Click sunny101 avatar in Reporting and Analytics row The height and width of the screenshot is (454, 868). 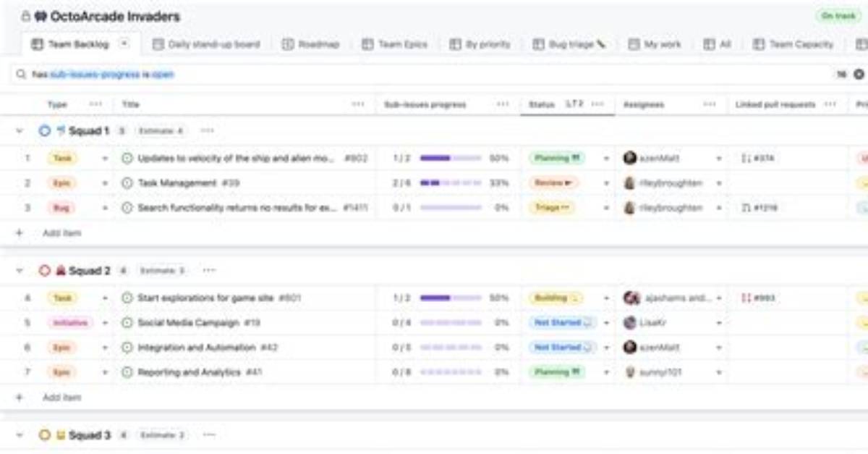click(630, 372)
